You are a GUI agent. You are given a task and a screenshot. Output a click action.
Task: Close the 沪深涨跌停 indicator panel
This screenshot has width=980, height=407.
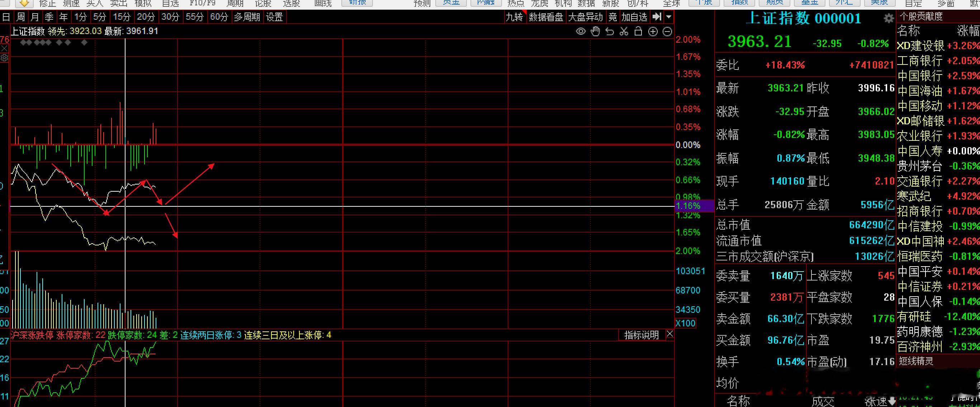[x=670, y=334]
